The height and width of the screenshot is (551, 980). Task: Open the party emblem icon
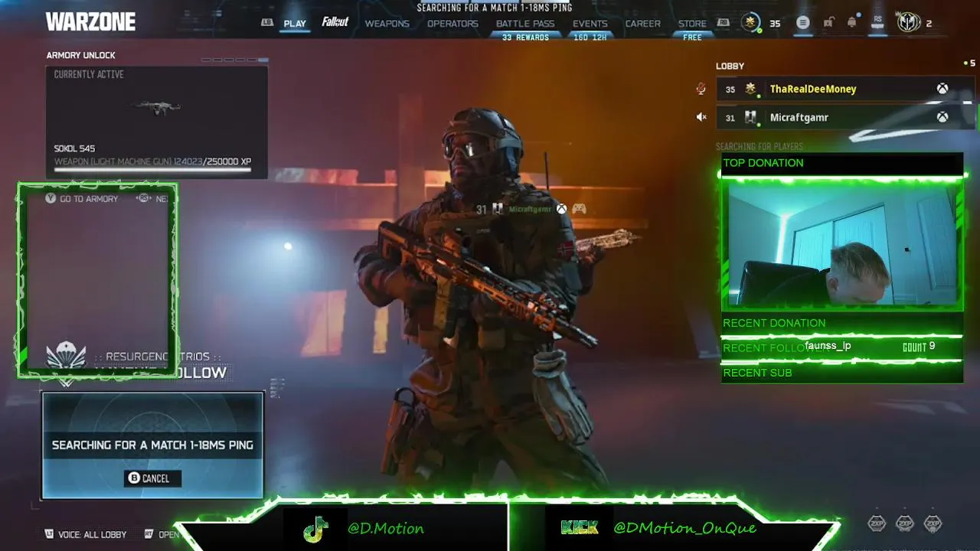point(909,23)
